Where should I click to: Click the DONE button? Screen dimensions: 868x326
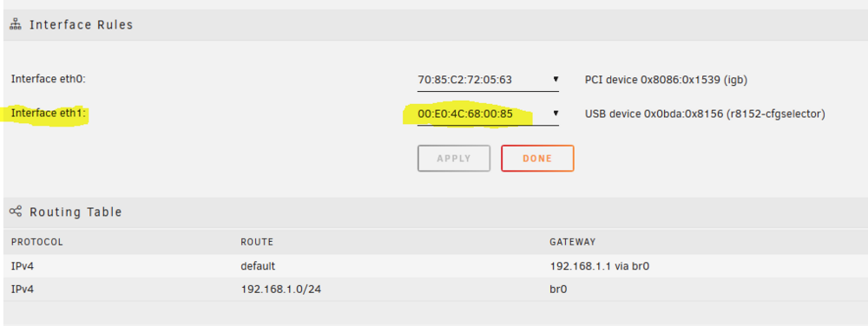click(x=537, y=159)
